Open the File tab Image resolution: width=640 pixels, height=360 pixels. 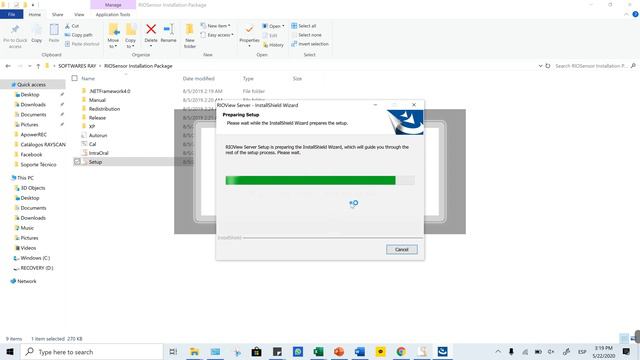click(11, 14)
